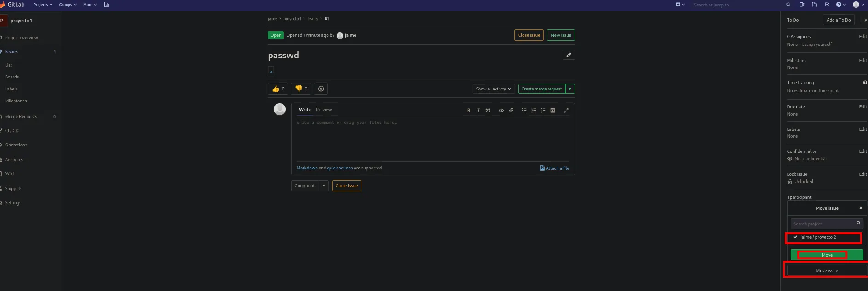Open the add reaction emoji picker

click(x=321, y=89)
